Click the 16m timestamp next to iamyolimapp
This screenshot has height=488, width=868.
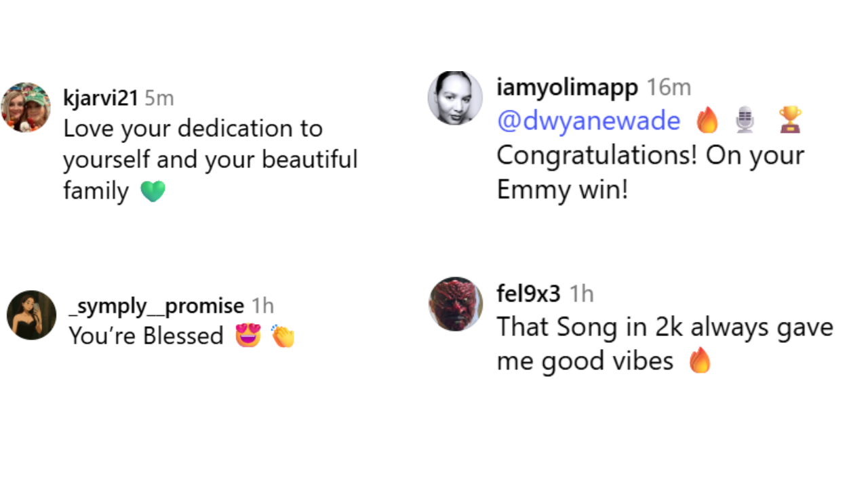pos(668,87)
